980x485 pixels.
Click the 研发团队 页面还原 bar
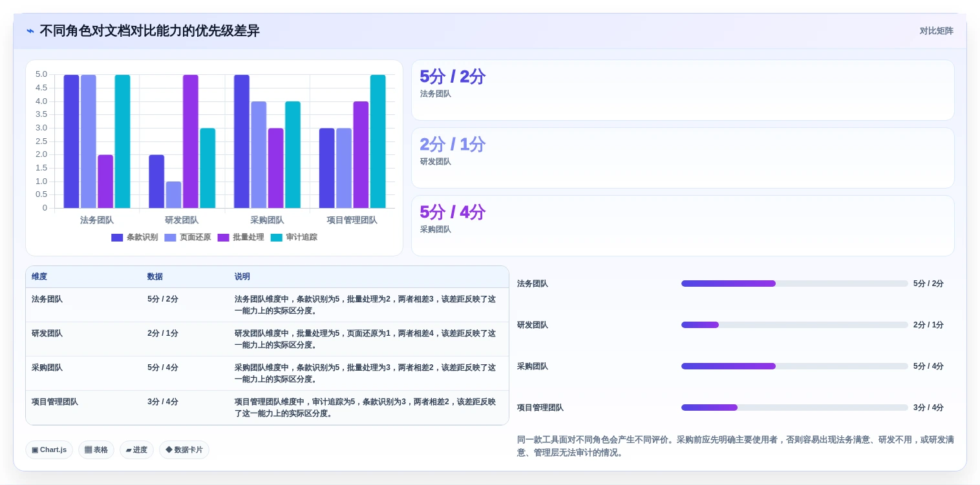[173, 194]
